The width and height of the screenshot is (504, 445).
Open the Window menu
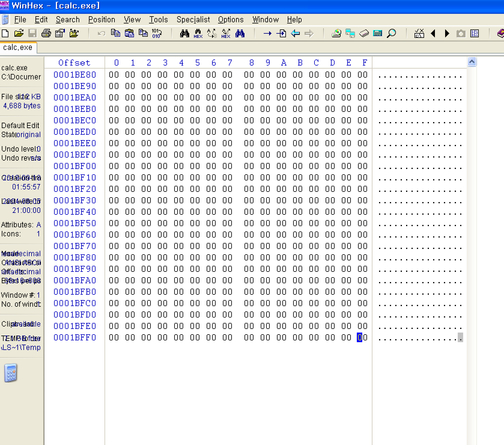pyautogui.click(x=266, y=20)
